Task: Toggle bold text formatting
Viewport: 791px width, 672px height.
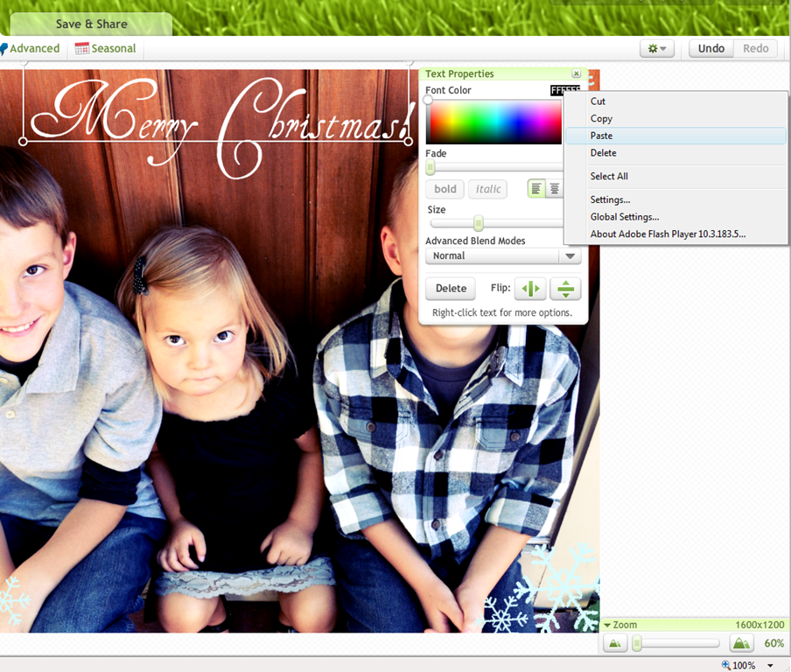Action: point(444,189)
